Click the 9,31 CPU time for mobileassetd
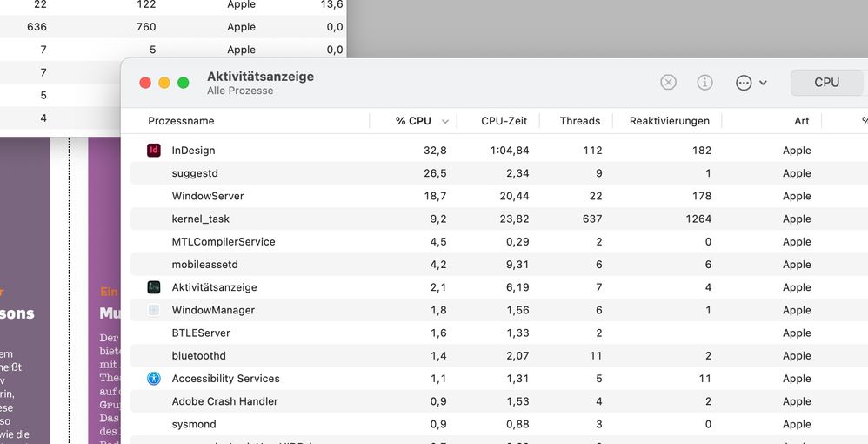868x444 pixels. [517, 265]
